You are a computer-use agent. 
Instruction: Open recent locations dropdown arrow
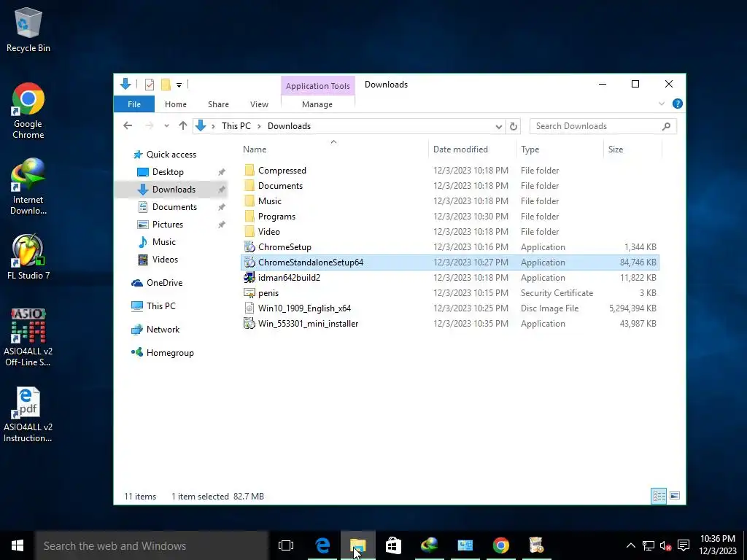pyautogui.click(x=166, y=126)
